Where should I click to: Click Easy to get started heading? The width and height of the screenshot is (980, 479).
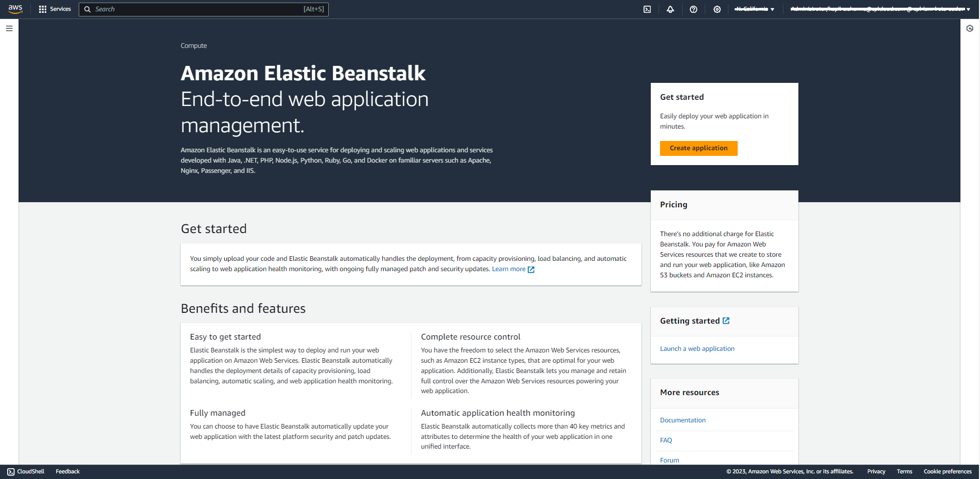[x=225, y=337]
